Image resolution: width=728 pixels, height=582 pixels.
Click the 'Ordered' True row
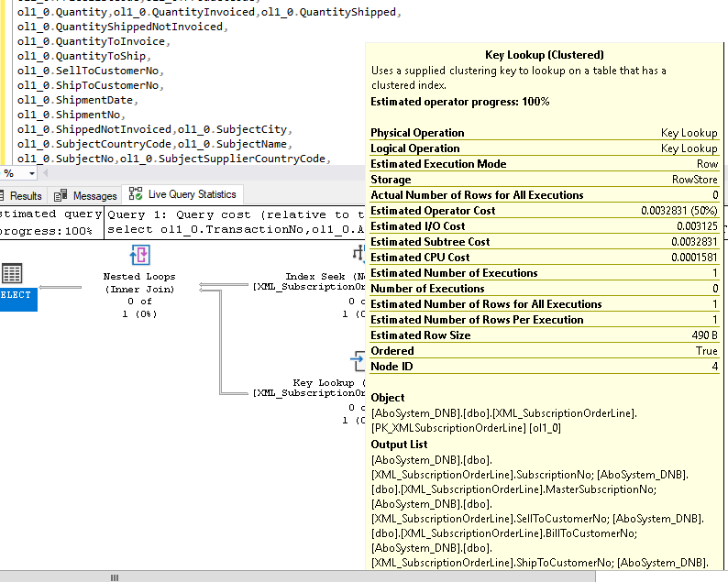pos(544,351)
